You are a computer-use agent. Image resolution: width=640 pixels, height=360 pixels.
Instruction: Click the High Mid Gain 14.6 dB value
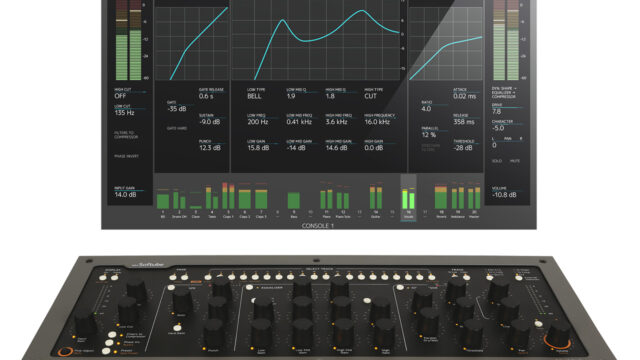pos(336,148)
